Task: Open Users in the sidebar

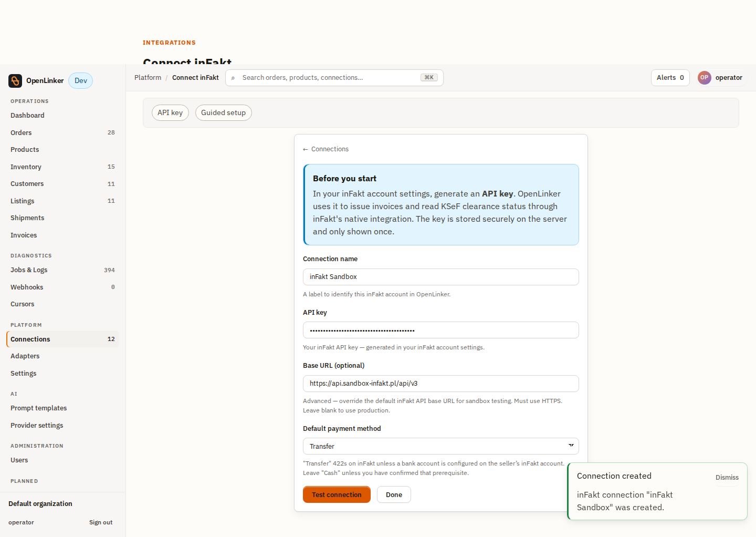Action: [x=62, y=460]
